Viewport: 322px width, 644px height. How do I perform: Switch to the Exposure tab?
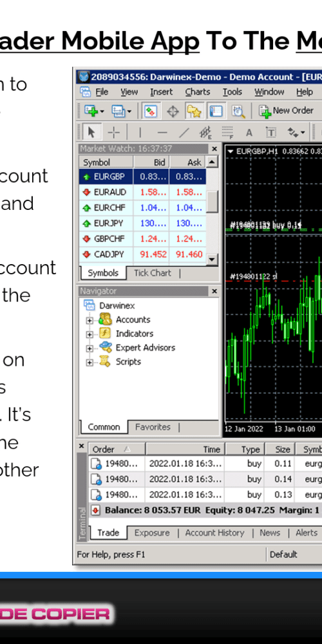pos(152,533)
